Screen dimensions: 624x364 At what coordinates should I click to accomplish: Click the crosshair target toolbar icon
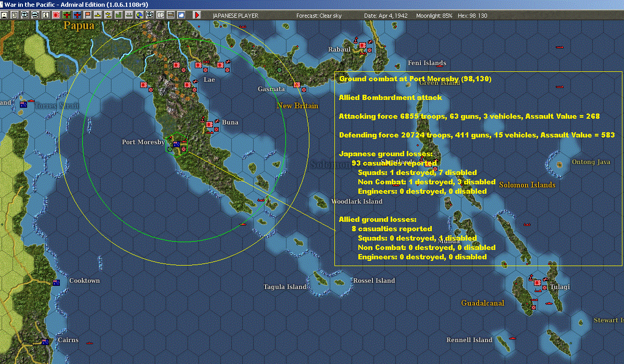pyautogui.click(x=149, y=15)
